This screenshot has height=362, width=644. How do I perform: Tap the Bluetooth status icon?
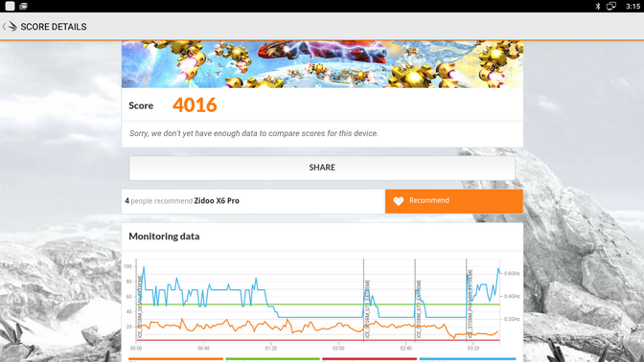[598, 6]
